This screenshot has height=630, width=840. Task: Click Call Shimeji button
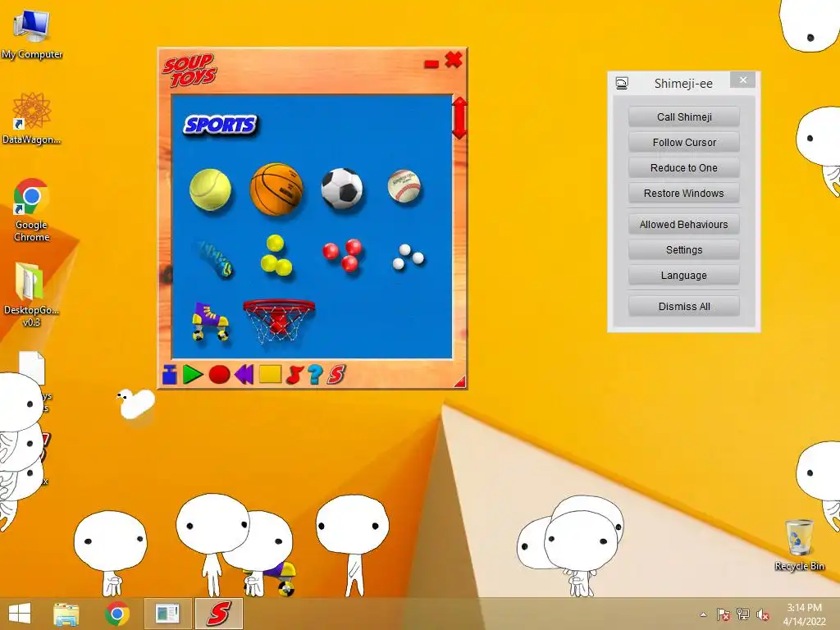click(684, 116)
